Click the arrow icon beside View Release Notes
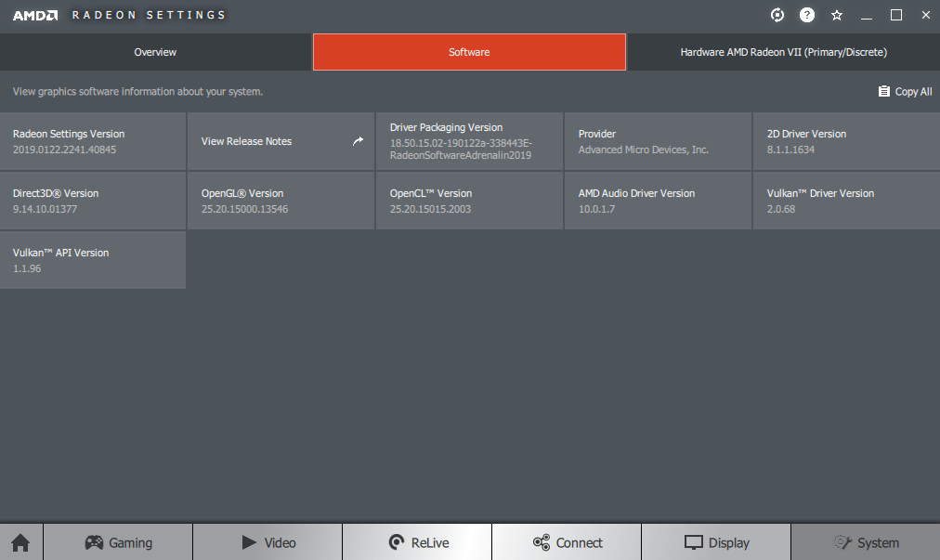The height and width of the screenshot is (560, 940). pyautogui.click(x=359, y=141)
